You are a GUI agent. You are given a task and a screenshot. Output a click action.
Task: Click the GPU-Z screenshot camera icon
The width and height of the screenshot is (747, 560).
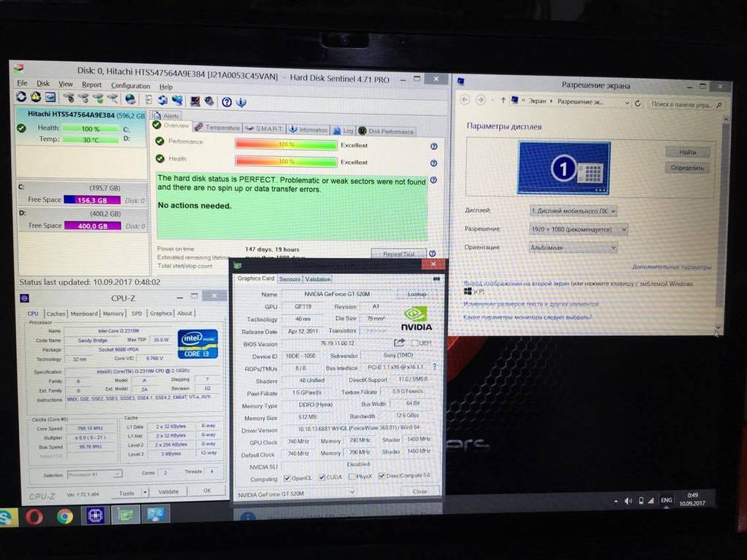(436, 279)
